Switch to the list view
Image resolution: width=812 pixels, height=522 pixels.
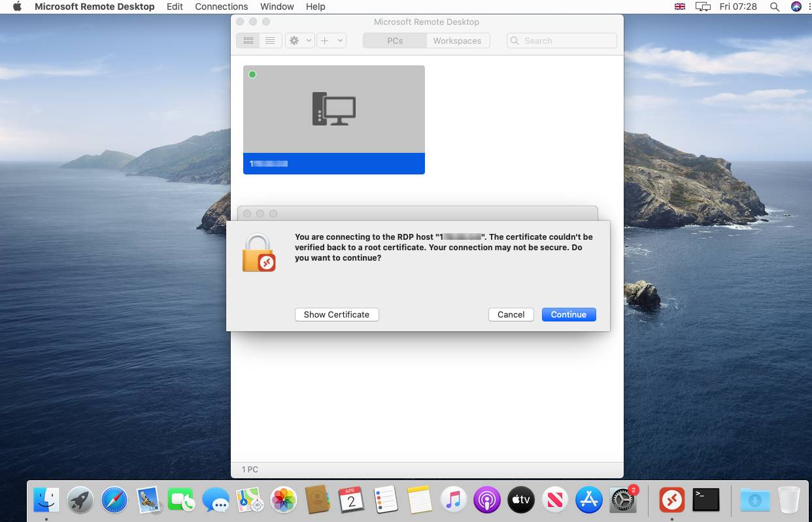270,41
